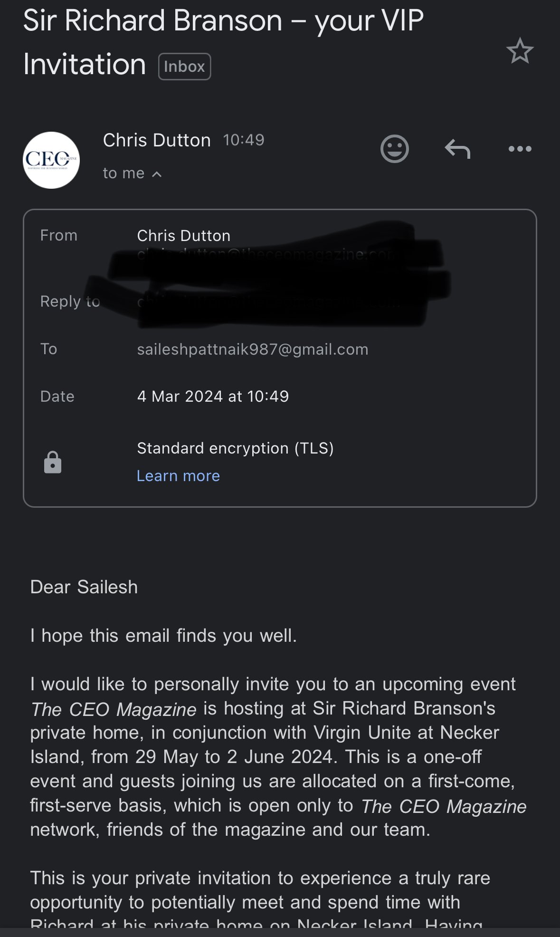Tap sender name beside the avatar

pyautogui.click(x=157, y=140)
